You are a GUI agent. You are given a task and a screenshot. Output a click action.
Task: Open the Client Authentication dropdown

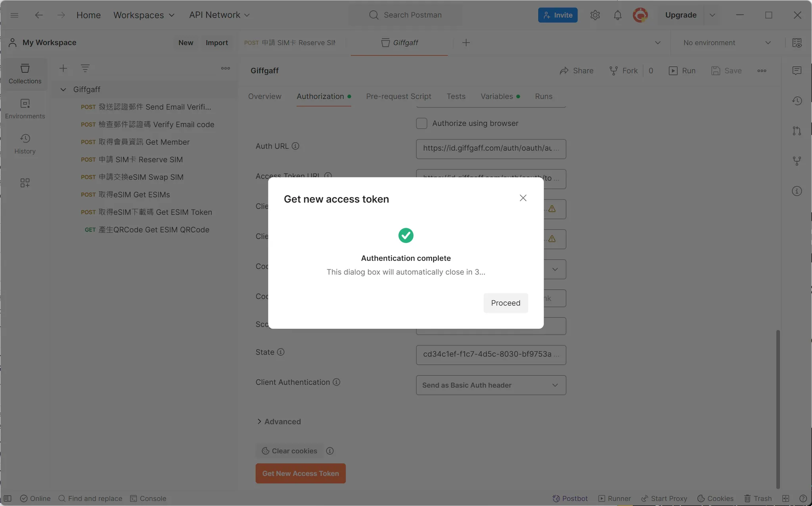pyautogui.click(x=490, y=385)
